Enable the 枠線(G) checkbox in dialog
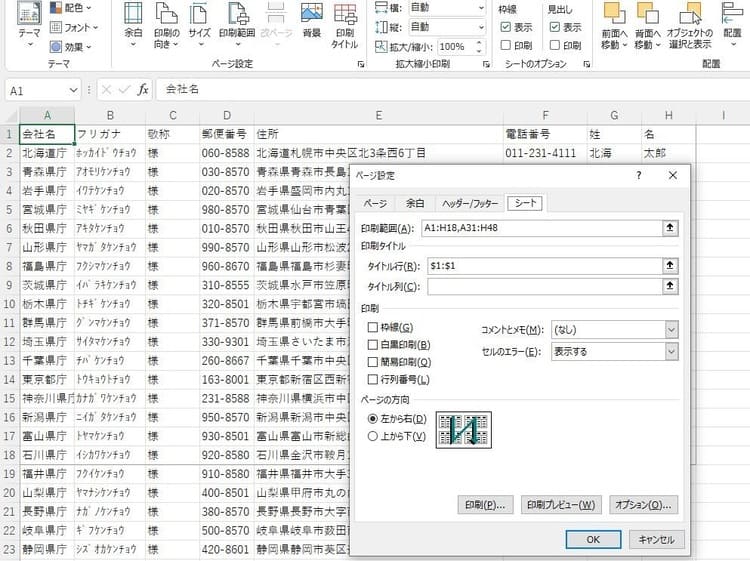 373,327
